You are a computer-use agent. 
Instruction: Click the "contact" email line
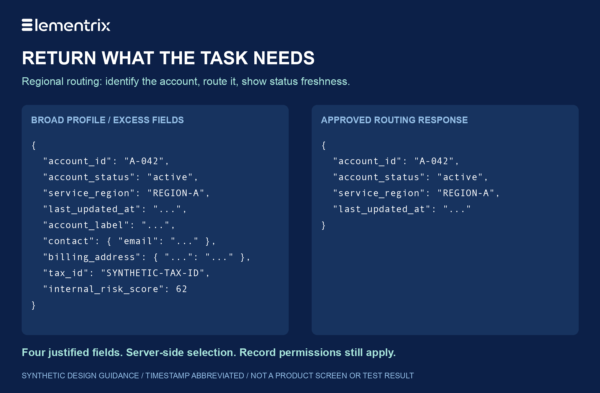click(129, 241)
